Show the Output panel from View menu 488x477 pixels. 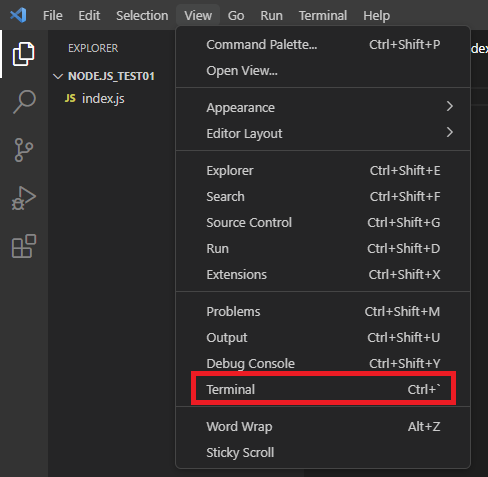(323, 338)
